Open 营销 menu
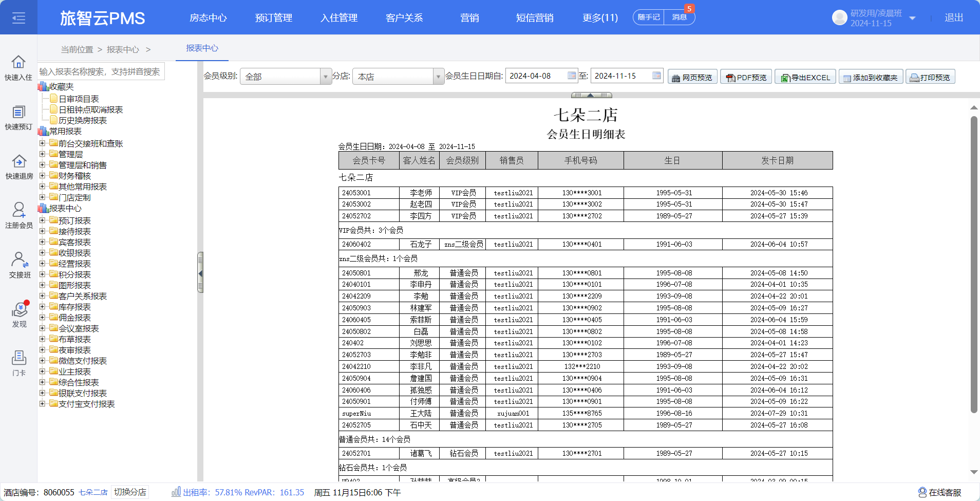This screenshot has height=501, width=980. click(x=469, y=18)
